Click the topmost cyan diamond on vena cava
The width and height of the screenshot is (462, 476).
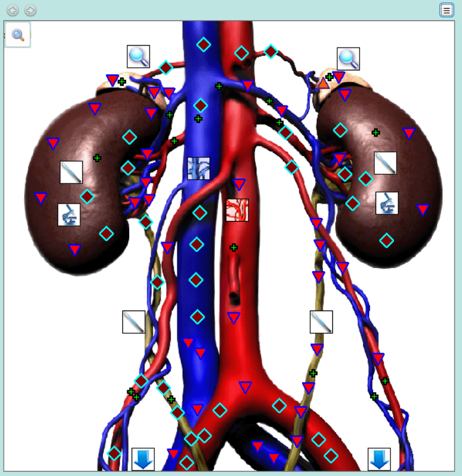(203, 44)
